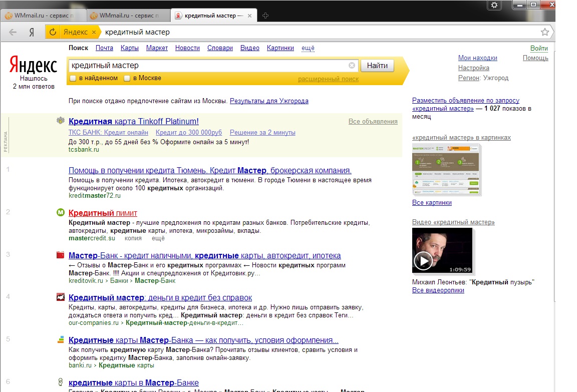Expand 'ещё' options under mastercredit.su
This screenshot has width=577, height=392.
point(158,238)
